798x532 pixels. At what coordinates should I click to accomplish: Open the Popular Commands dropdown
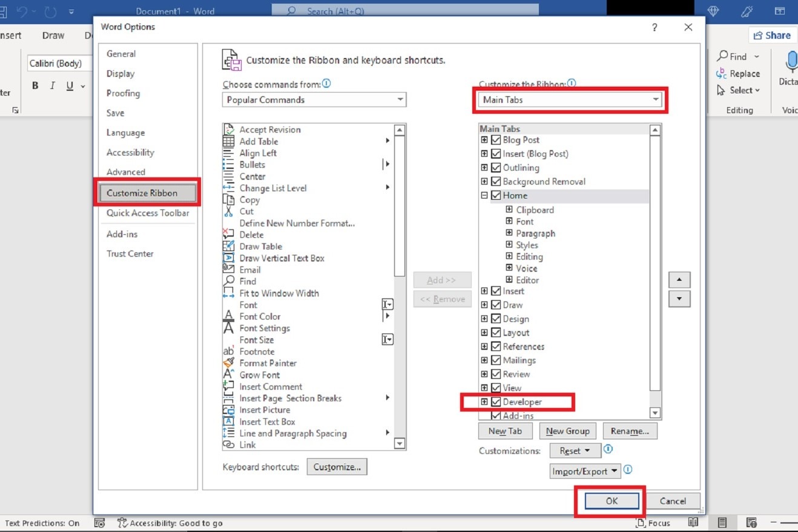399,99
